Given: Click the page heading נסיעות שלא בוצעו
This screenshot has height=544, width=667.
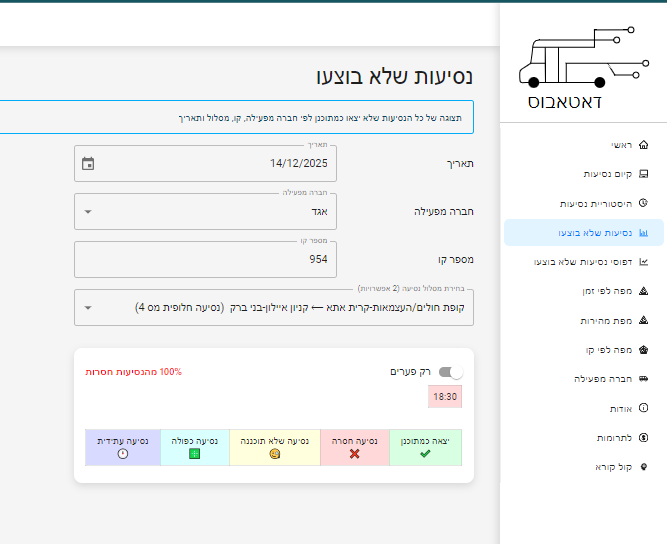Looking at the screenshot, I should (395, 77).
